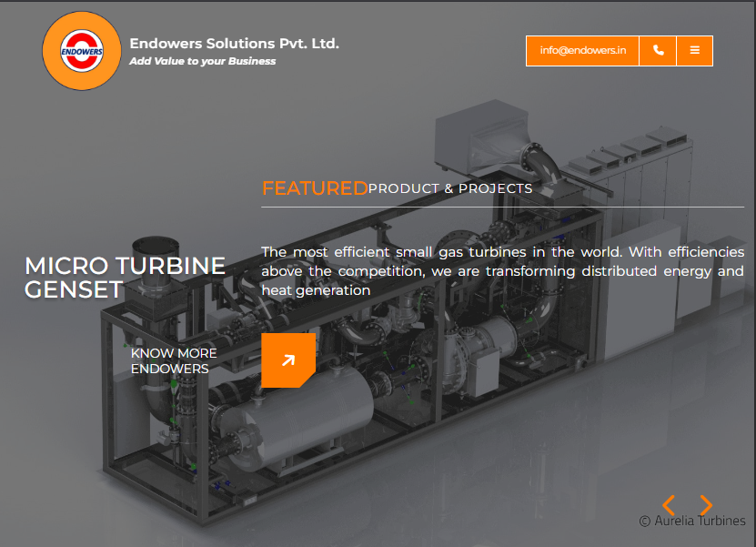This screenshot has height=547, width=756.
Task: Advance to next slide with right chevron
Action: coord(705,505)
